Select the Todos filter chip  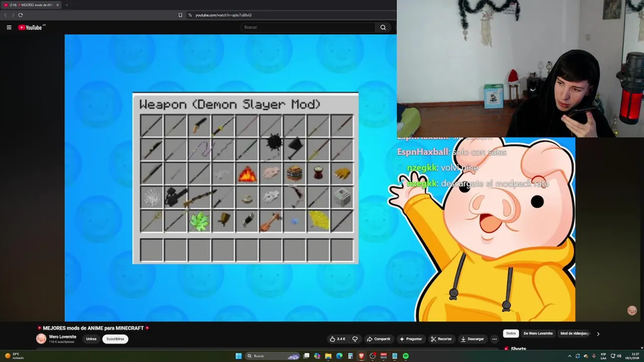click(x=511, y=333)
